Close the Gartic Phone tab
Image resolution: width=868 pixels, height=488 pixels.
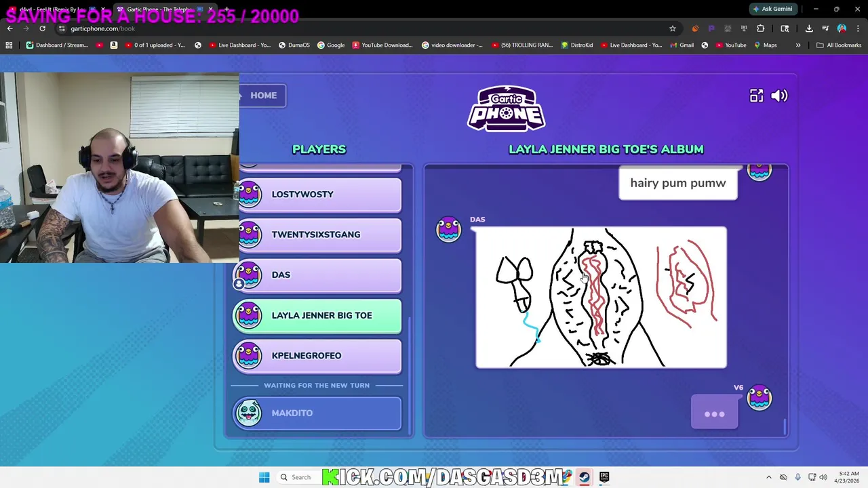(x=210, y=9)
